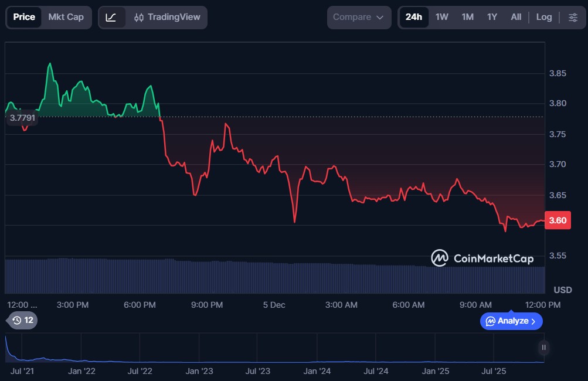Screen dimensions: 588x381
Task: Open the Compare dropdown
Action: (x=358, y=18)
